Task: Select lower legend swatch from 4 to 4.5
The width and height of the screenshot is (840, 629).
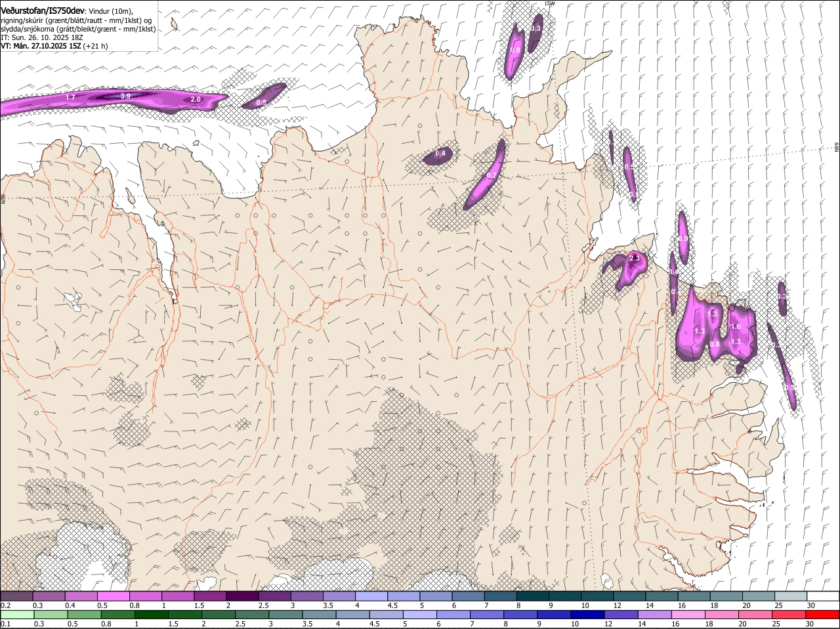Action: coord(354,615)
